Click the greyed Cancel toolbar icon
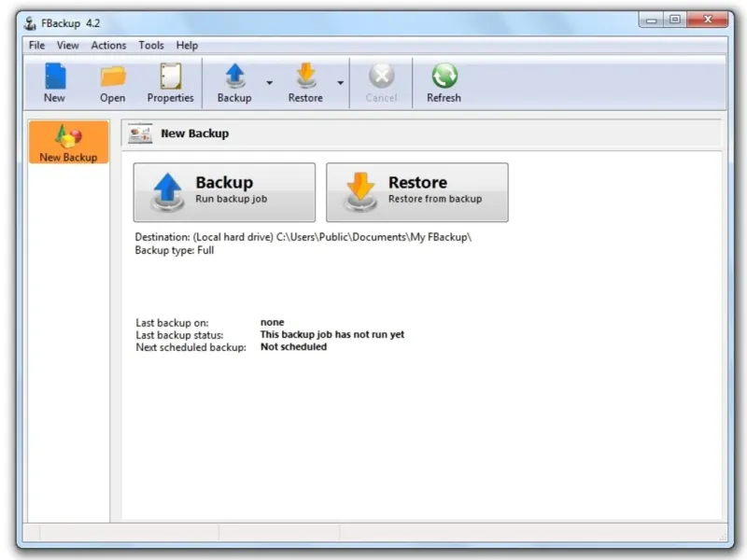 point(381,83)
